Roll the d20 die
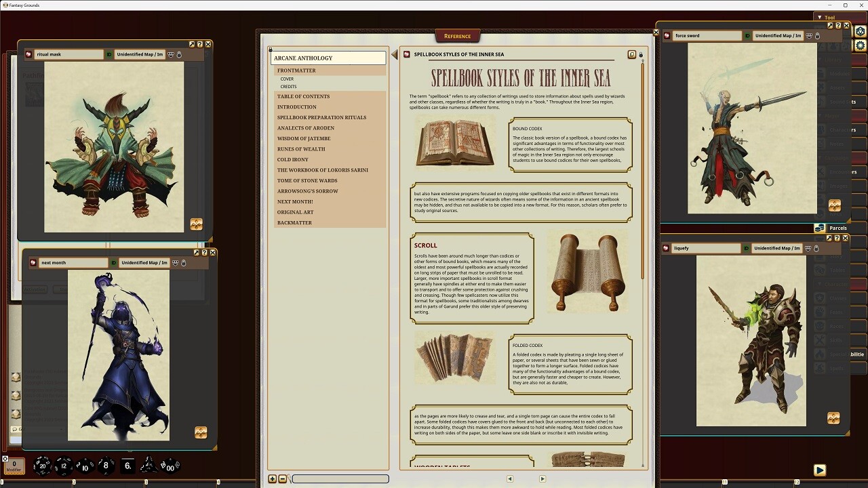The width and height of the screenshot is (868, 488). coord(43,466)
